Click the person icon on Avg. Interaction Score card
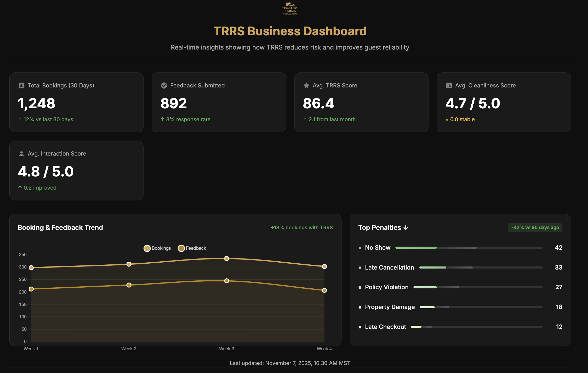The height and width of the screenshot is (373, 588). [21, 153]
